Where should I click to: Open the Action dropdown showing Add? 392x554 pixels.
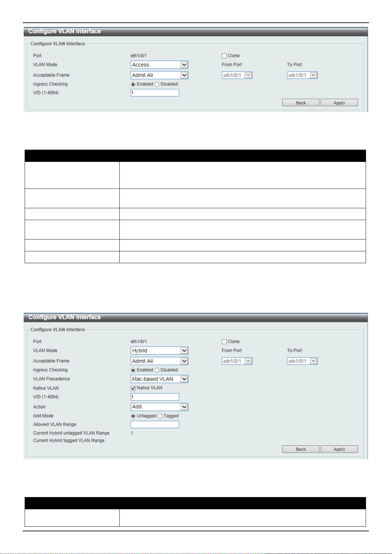coord(159,407)
